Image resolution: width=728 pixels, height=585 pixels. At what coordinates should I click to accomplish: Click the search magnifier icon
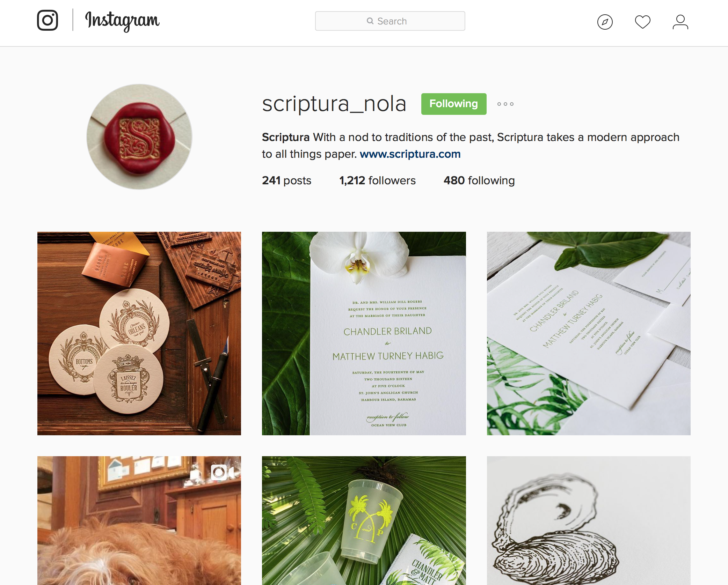(370, 21)
